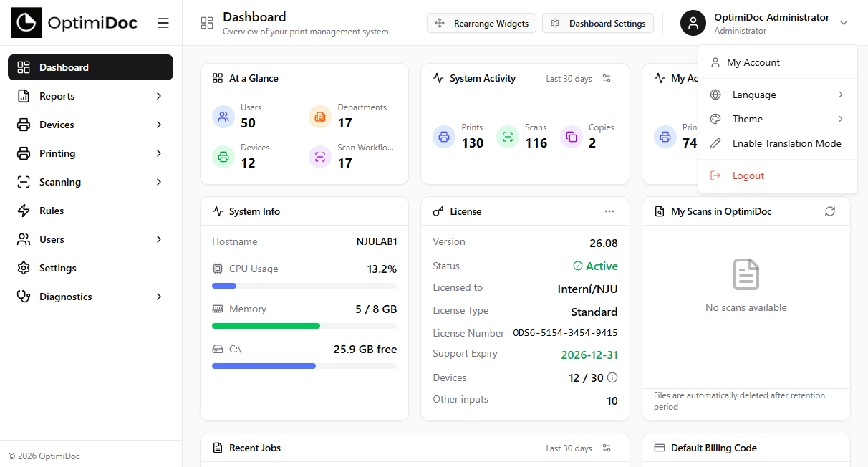Click the 25.9 GB free value

coord(365,350)
